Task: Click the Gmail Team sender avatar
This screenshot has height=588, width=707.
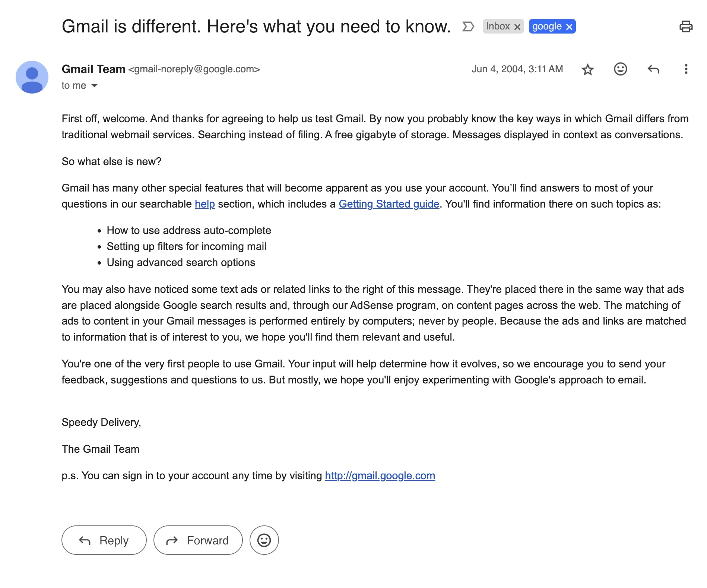Action: (x=32, y=77)
